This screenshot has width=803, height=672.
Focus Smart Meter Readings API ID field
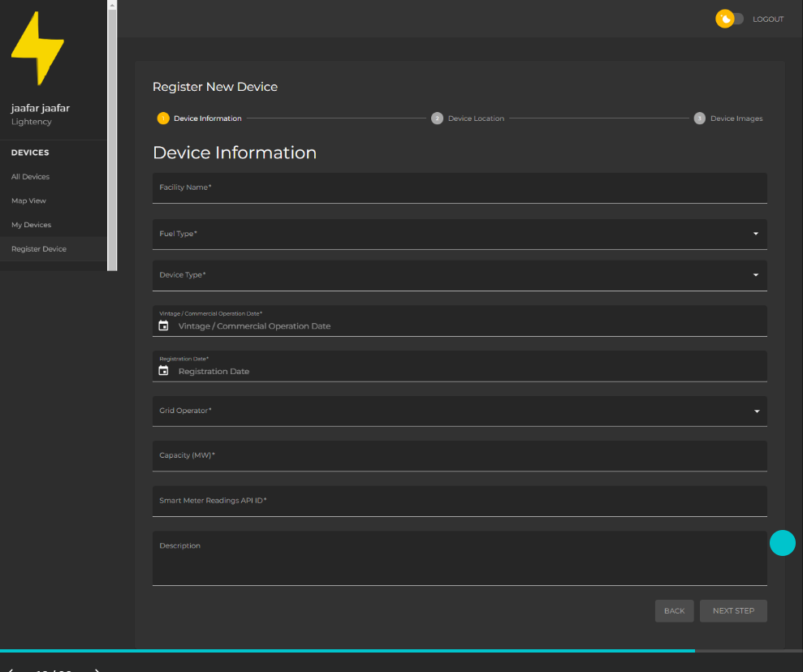point(460,501)
